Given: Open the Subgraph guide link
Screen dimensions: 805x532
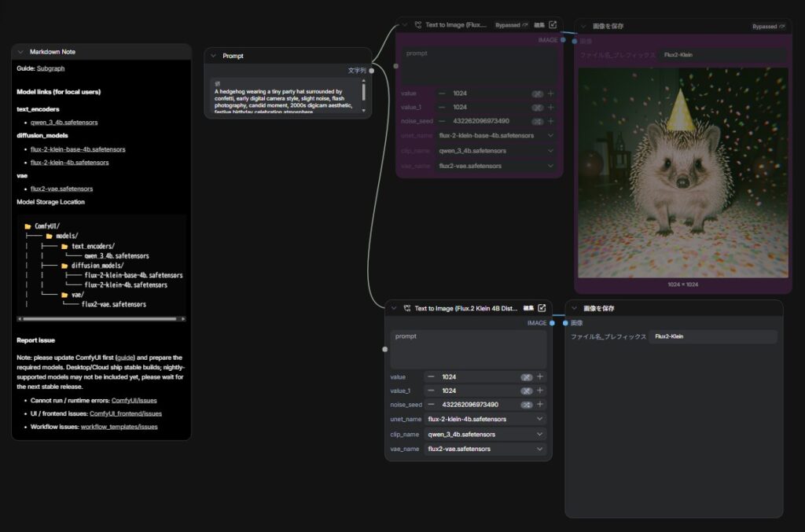Looking at the screenshot, I should (50, 69).
